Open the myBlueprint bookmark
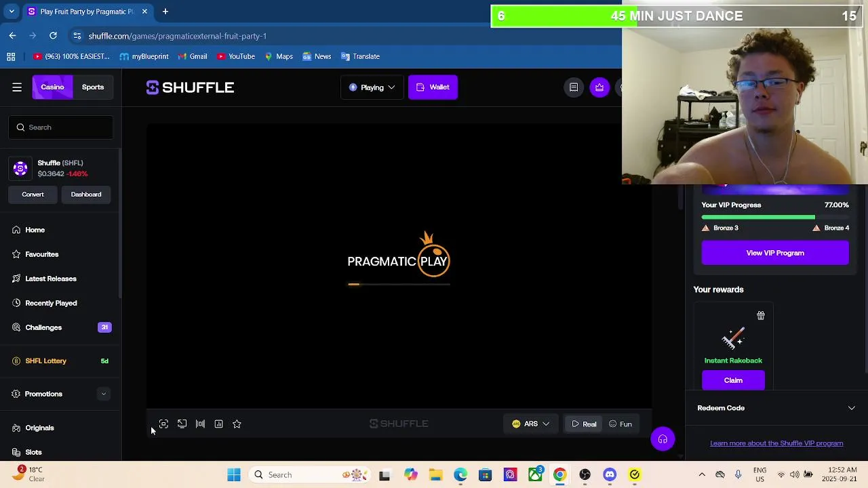Screen dimensions: 868x488 click(x=144, y=57)
